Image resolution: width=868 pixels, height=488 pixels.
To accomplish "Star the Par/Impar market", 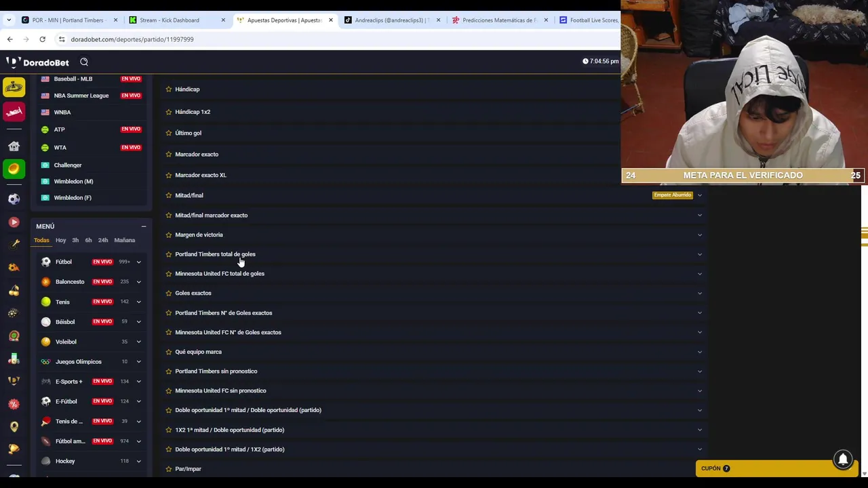I will click(x=169, y=468).
